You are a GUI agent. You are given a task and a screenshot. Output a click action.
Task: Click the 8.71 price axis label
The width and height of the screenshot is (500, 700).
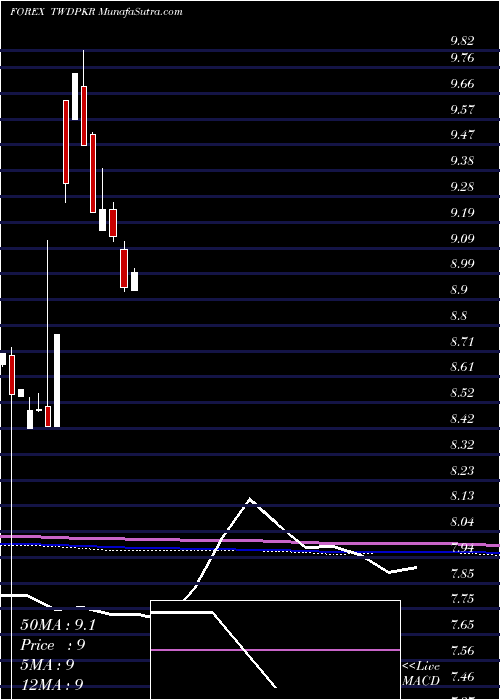(x=462, y=342)
